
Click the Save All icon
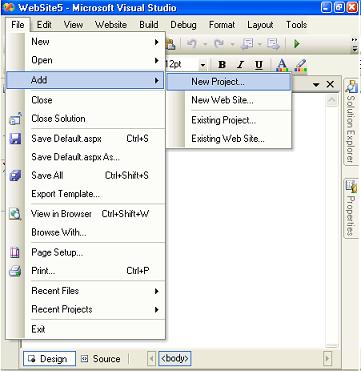coord(15,175)
